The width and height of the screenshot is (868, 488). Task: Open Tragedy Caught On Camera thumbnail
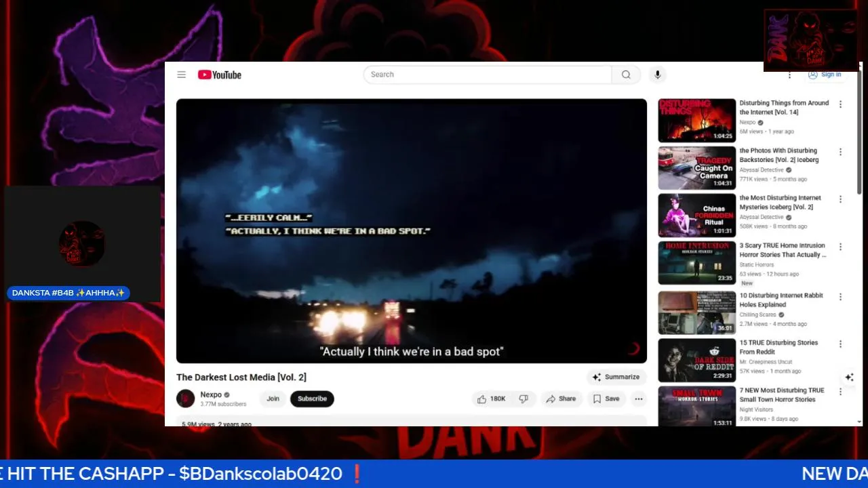tap(696, 168)
